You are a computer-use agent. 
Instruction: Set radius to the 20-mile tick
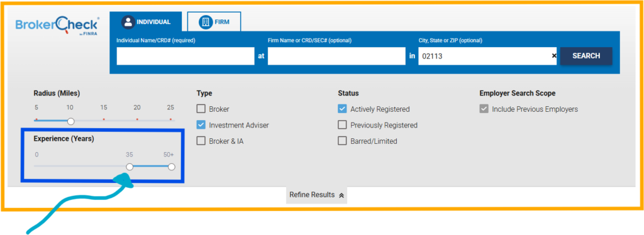point(137,119)
